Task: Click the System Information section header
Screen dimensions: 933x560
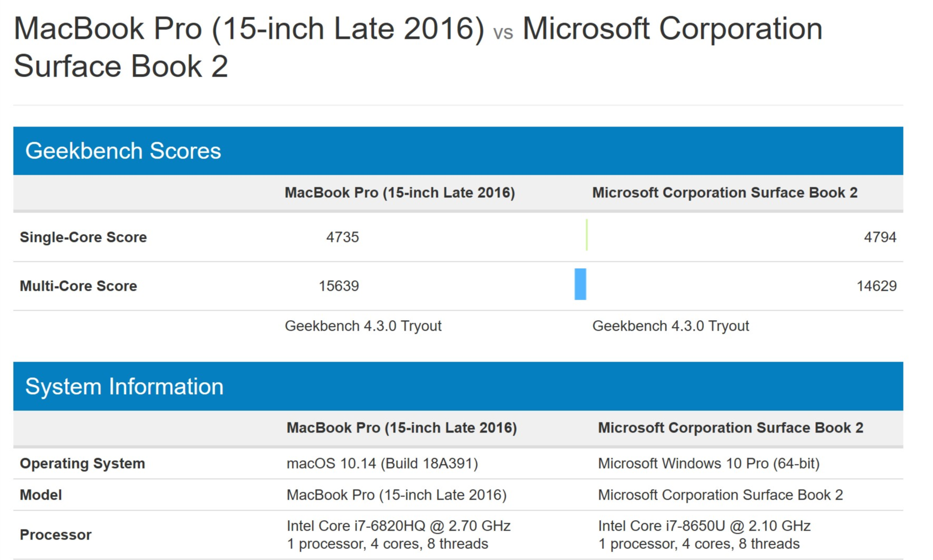Action: point(458,386)
